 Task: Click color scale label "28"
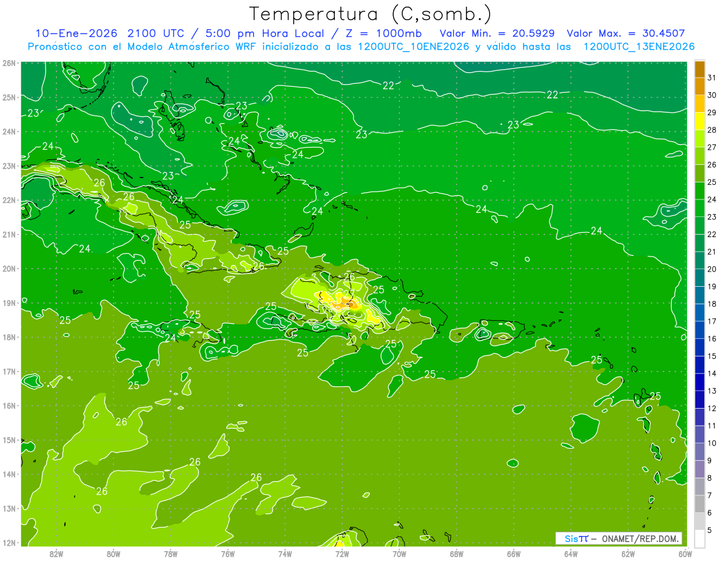[712, 130]
